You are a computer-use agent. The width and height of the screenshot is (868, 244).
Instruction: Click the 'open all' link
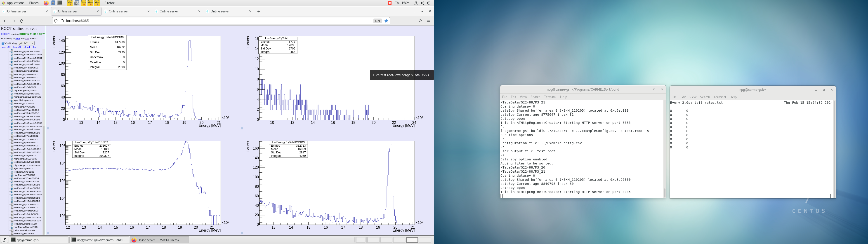[5, 47]
